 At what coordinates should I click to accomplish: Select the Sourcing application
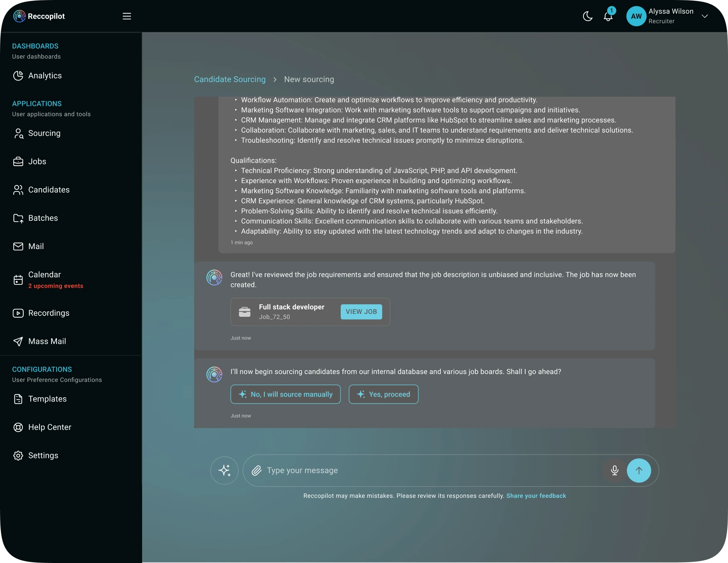[x=44, y=133]
